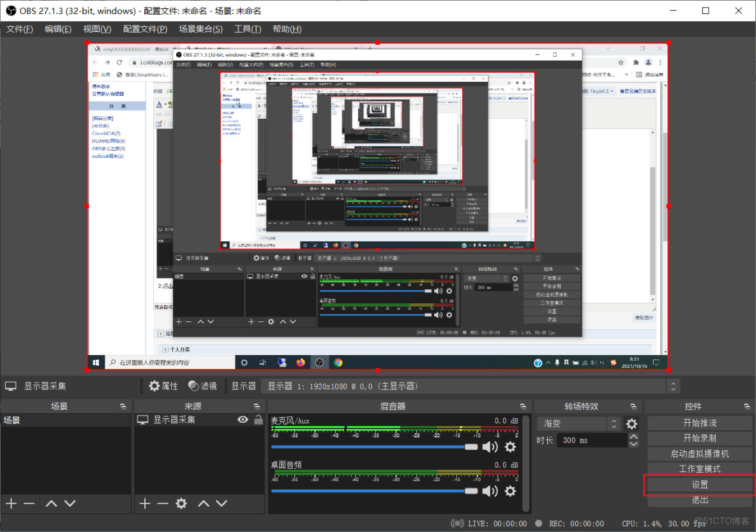756x532 pixels.
Task: Remove the selected scene with minus button
Action: (29, 503)
